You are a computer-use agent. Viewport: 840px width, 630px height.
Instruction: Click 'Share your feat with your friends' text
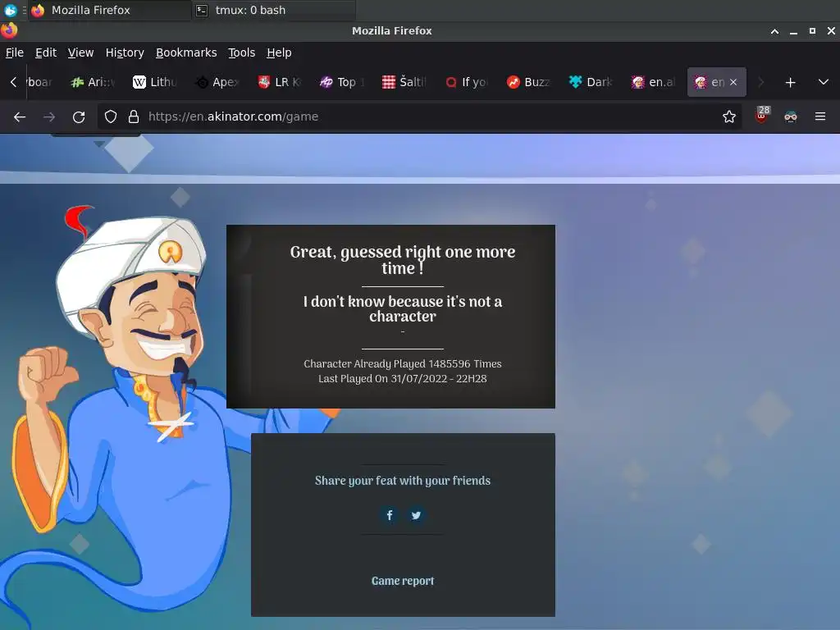(403, 481)
